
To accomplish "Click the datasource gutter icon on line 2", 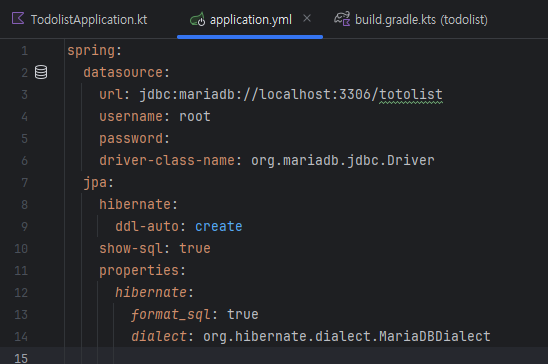I will pos(41,72).
